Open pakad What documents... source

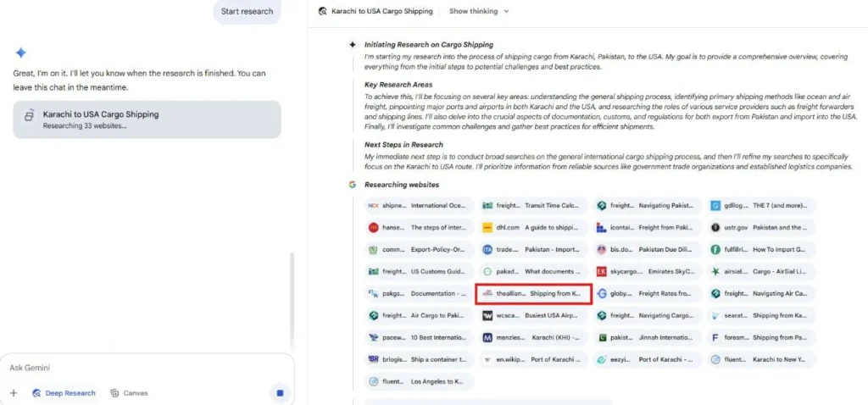point(534,272)
